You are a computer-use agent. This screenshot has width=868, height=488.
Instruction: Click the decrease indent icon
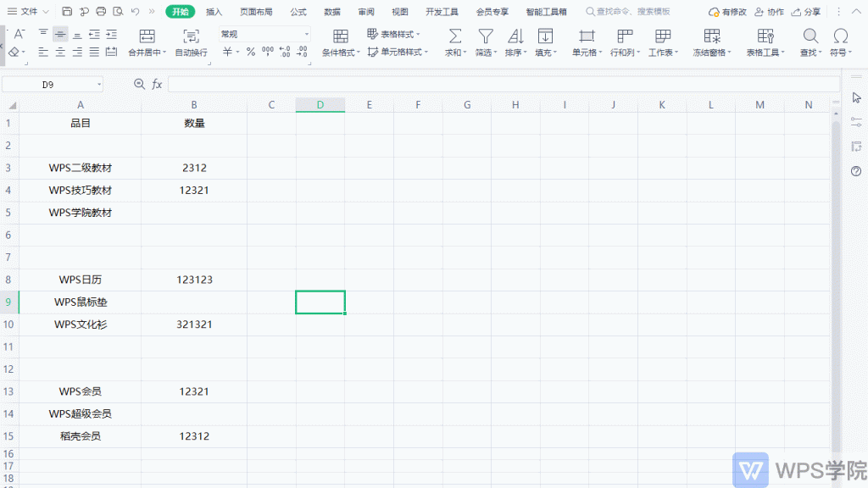(x=95, y=34)
